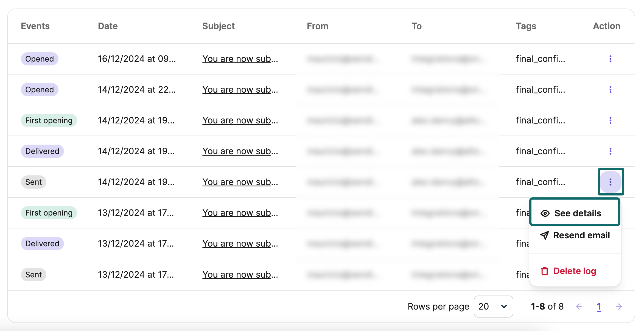The height and width of the screenshot is (331, 644).
Task: Click the Tags column header
Action: (526, 26)
